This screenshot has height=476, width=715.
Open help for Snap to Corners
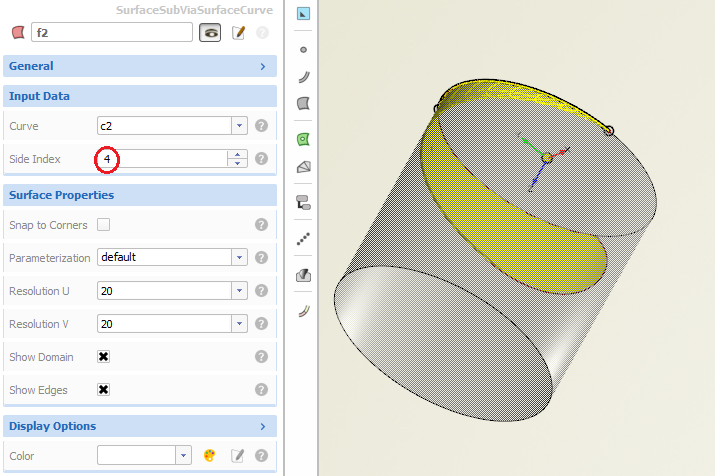click(x=261, y=224)
